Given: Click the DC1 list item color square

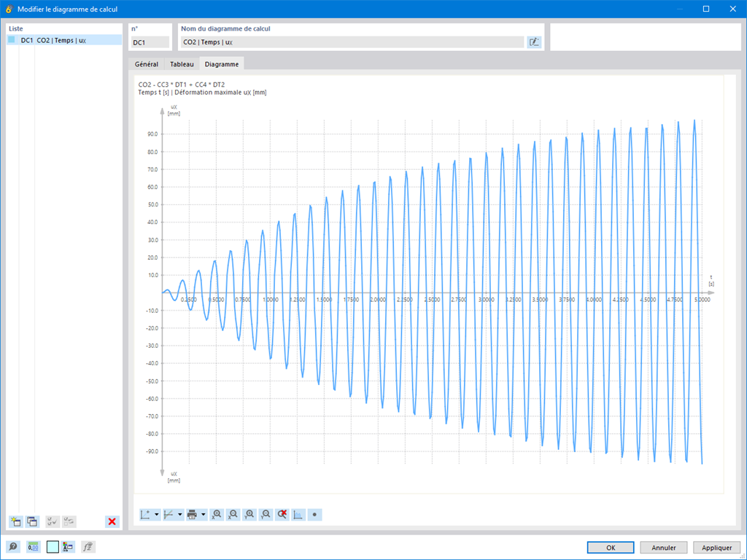Looking at the screenshot, I should (x=12, y=39).
